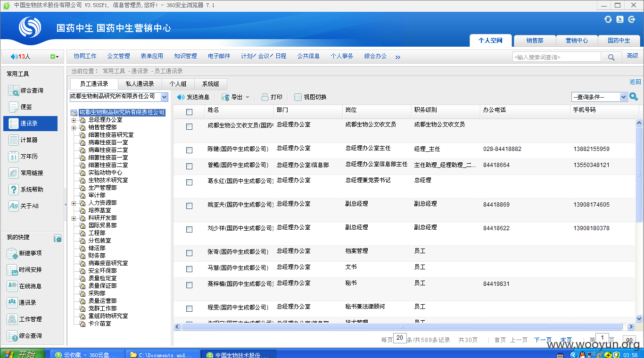Open the company selector dropdown 成都生物制品研究所
Image resolution: width=644 pixels, height=358 pixels.
(119, 97)
